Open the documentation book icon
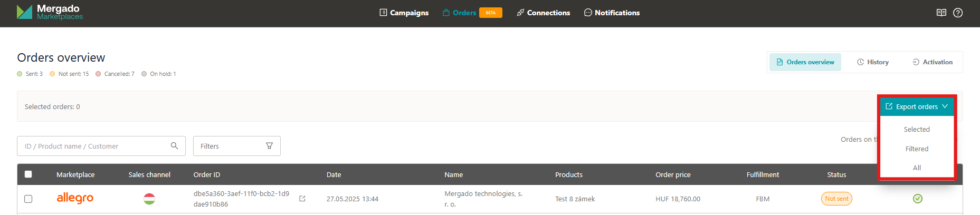980x215 pixels. point(941,13)
